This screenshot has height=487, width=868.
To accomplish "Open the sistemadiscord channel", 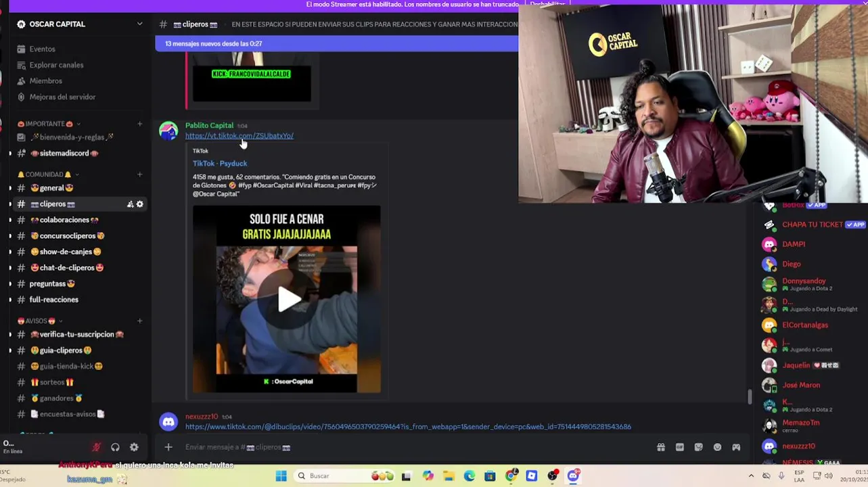I will pyautogui.click(x=64, y=154).
